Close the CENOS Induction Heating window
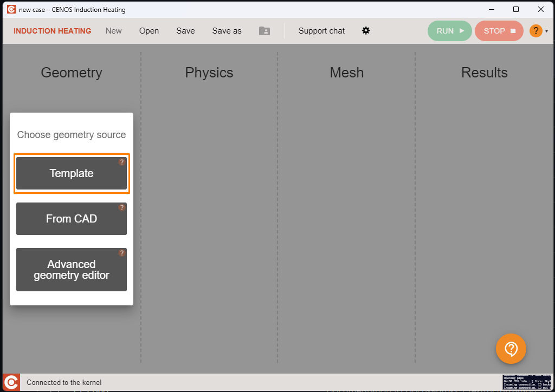 tap(541, 9)
